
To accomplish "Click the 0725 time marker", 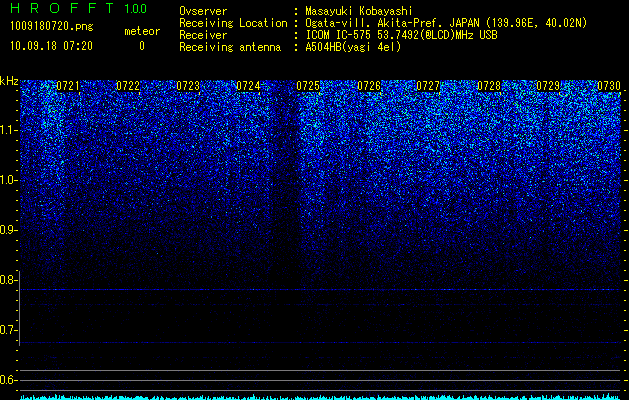I will 308,86.
